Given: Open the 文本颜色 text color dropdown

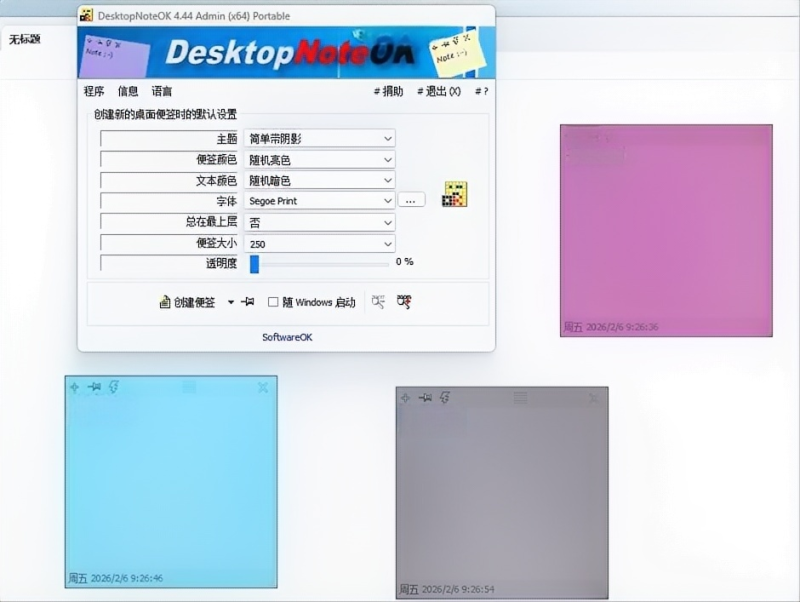Looking at the screenshot, I should pos(319,180).
